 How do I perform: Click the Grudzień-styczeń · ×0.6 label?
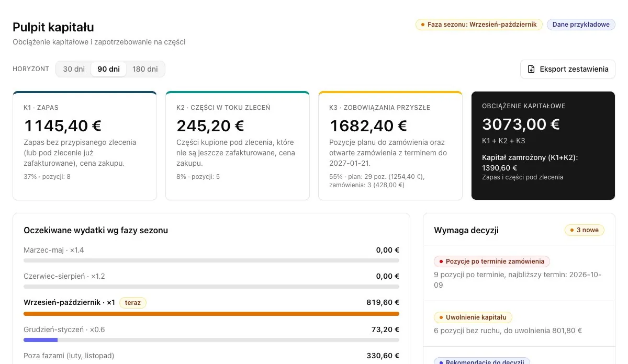tap(64, 329)
